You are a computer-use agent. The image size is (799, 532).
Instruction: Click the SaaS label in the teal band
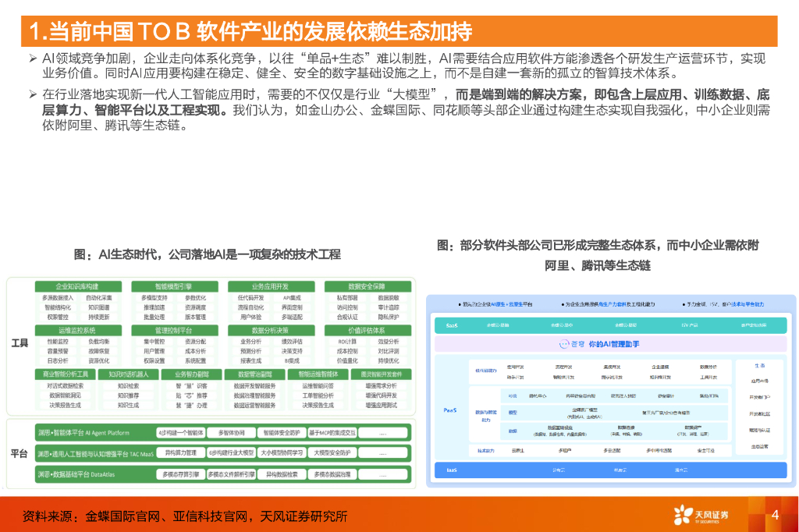(x=452, y=325)
